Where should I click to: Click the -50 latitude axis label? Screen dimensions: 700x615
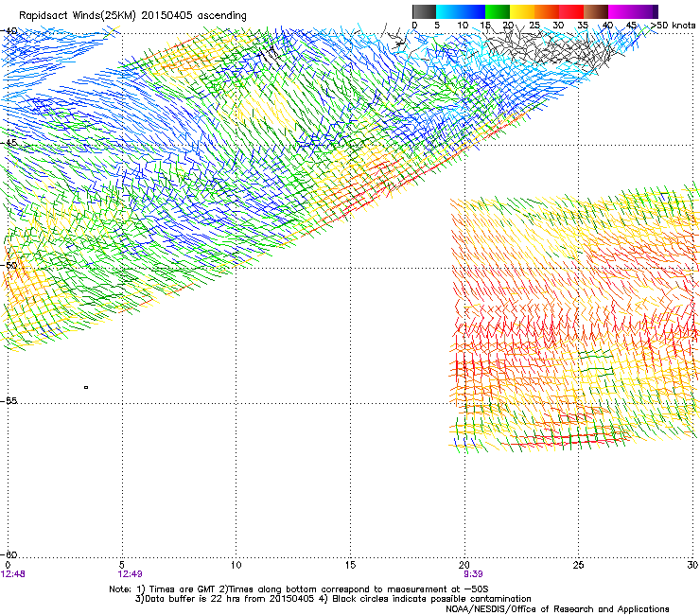[9, 265]
